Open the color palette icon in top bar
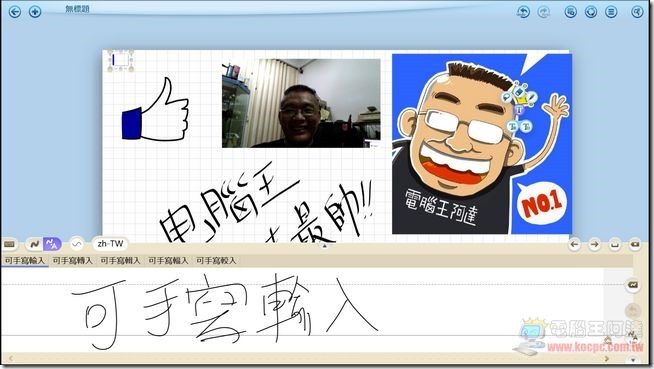 591,12
